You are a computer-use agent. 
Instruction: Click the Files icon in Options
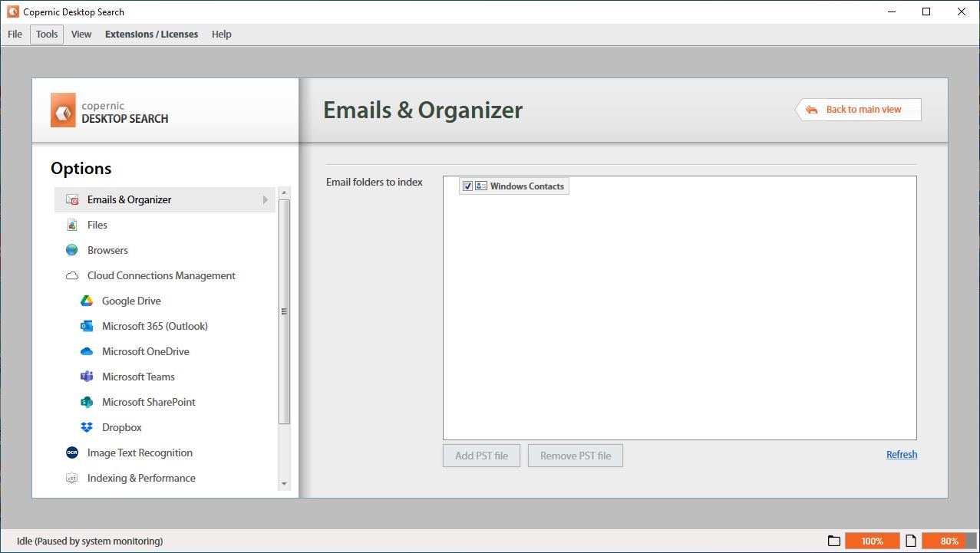(72, 225)
